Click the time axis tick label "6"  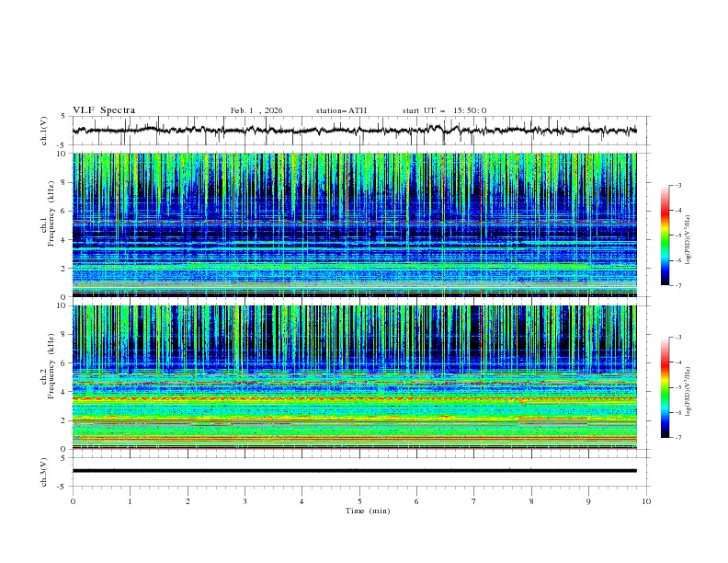[x=416, y=501]
